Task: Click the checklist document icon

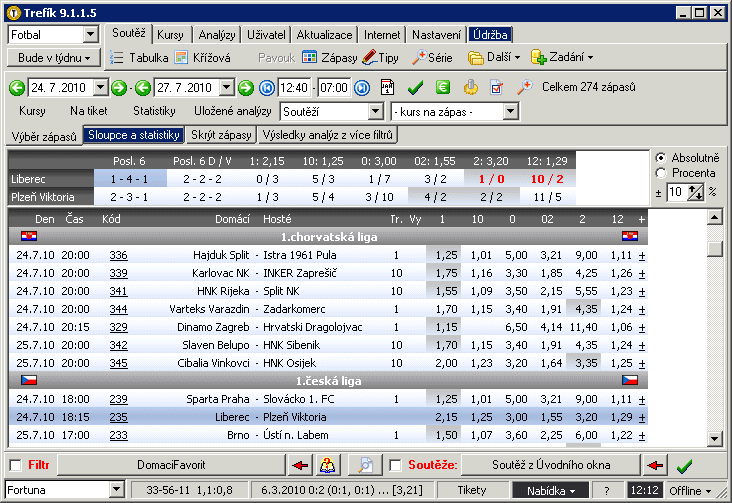Action: [x=497, y=87]
